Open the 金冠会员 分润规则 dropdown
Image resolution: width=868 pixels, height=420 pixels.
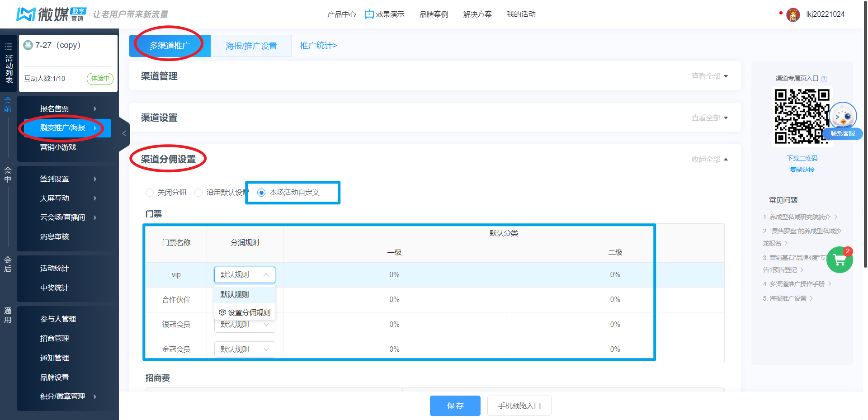245,349
